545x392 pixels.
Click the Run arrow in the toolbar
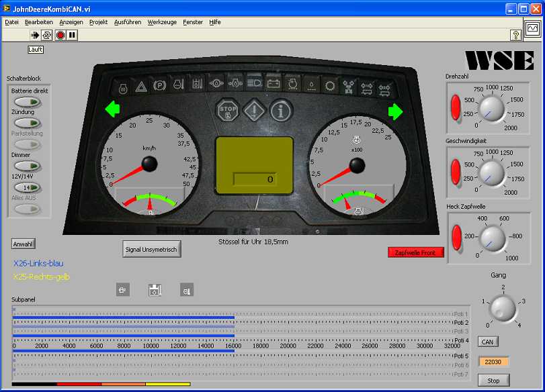click(35, 35)
